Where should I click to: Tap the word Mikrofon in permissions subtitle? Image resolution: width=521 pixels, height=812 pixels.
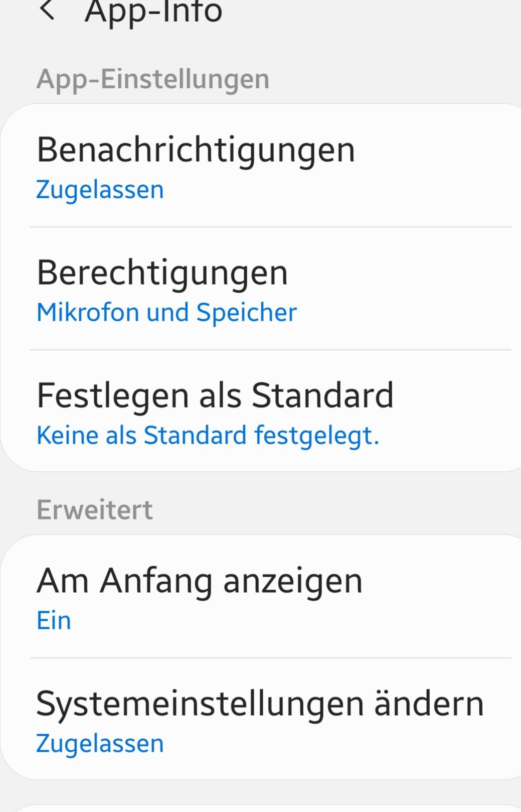[88, 313]
